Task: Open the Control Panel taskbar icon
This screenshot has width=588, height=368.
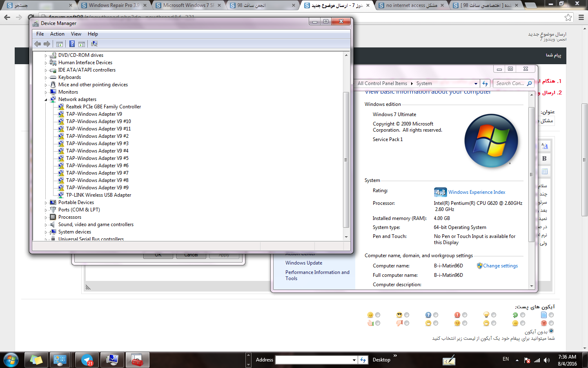Action: tap(60, 360)
